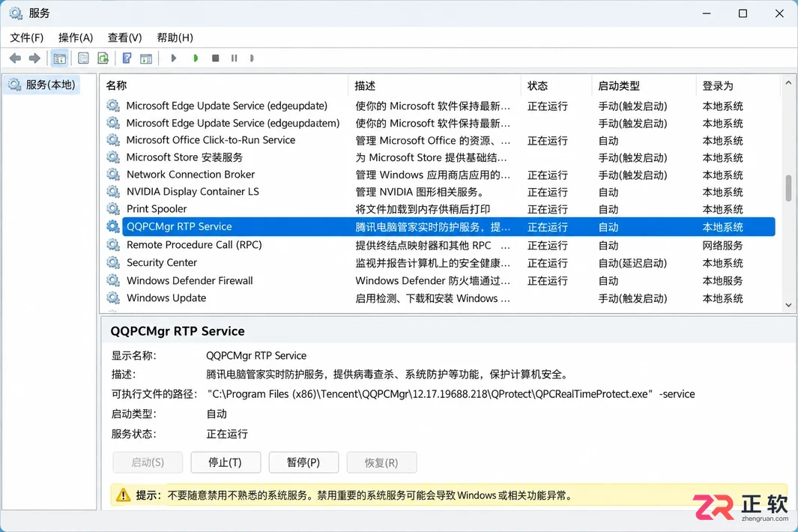Image resolution: width=798 pixels, height=532 pixels.
Task: Click the green Resume Service icon
Action: click(196, 58)
